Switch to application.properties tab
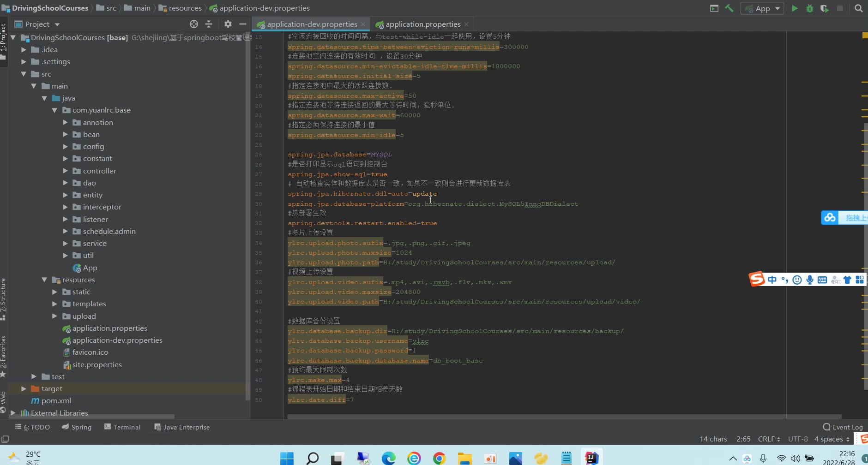The width and height of the screenshot is (868, 465). click(x=422, y=24)
